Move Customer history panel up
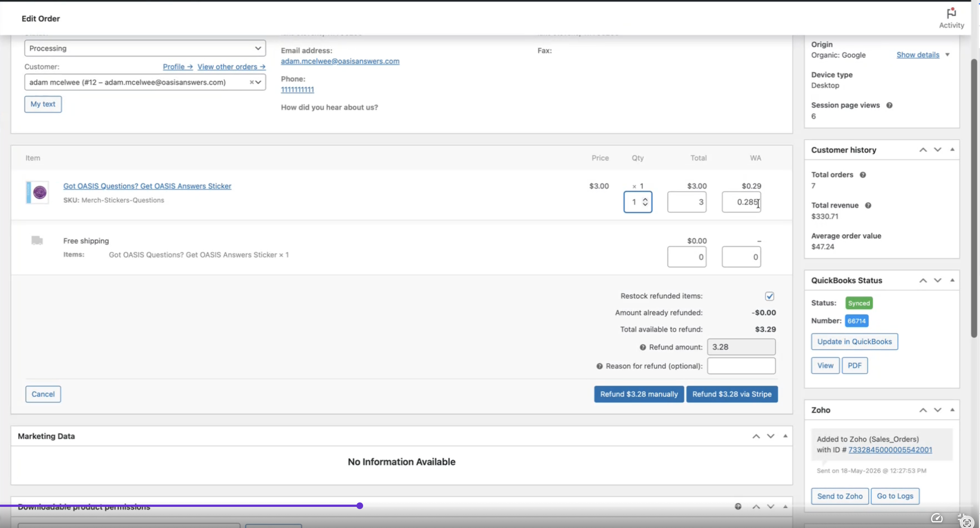 (923, 150)
